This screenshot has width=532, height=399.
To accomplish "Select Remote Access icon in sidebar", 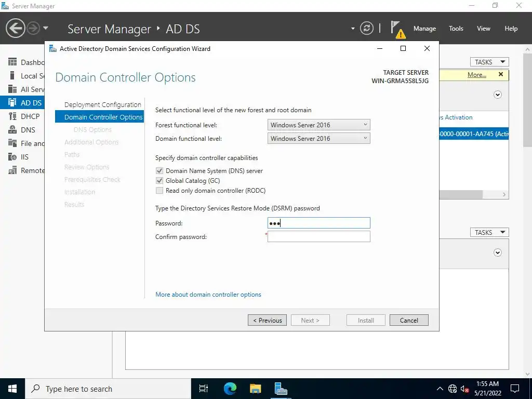I will coord(12,170).
